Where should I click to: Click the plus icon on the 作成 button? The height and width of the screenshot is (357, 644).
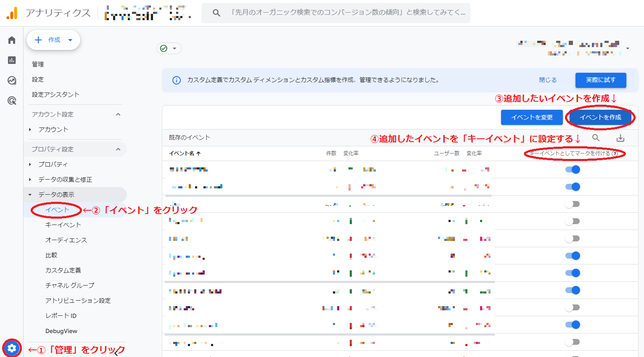[38, 40]
